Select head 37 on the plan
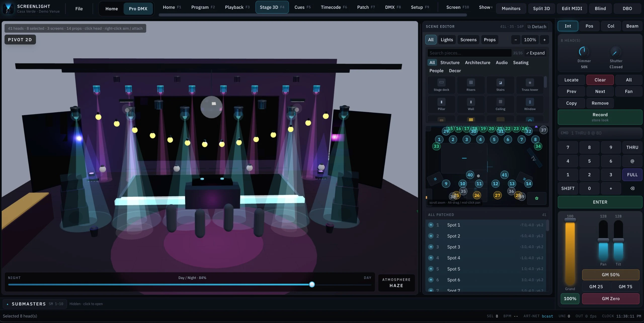 [543, 130]
